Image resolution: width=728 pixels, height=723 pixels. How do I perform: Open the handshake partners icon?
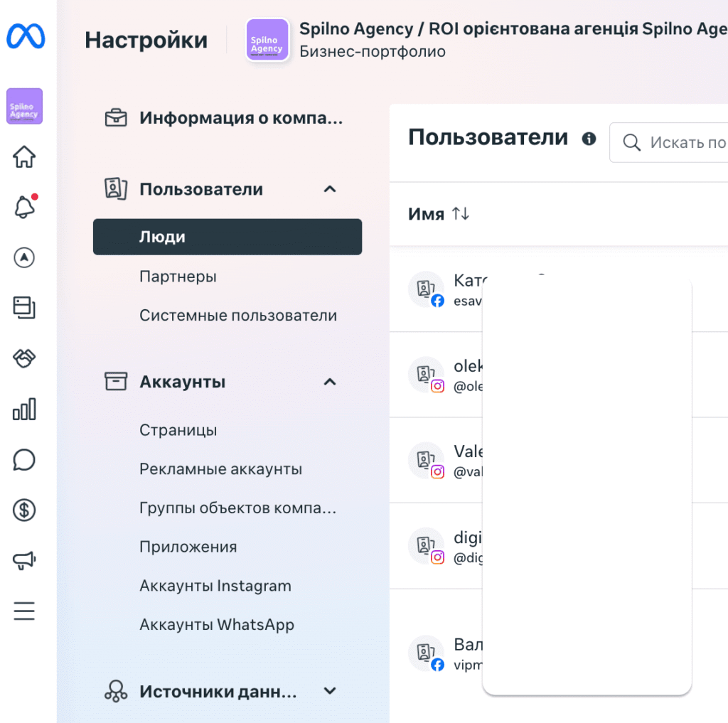click(24, 359)
